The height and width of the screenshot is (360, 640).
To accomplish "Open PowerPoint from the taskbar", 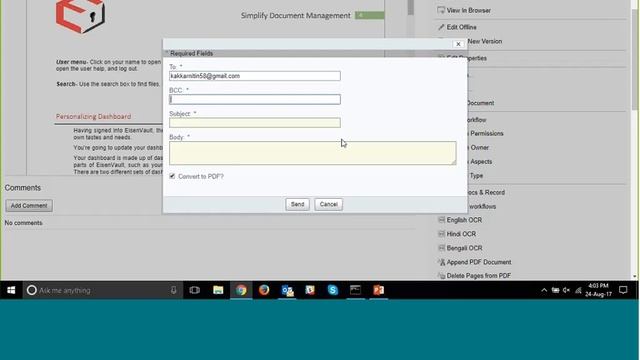I will 378,290.
